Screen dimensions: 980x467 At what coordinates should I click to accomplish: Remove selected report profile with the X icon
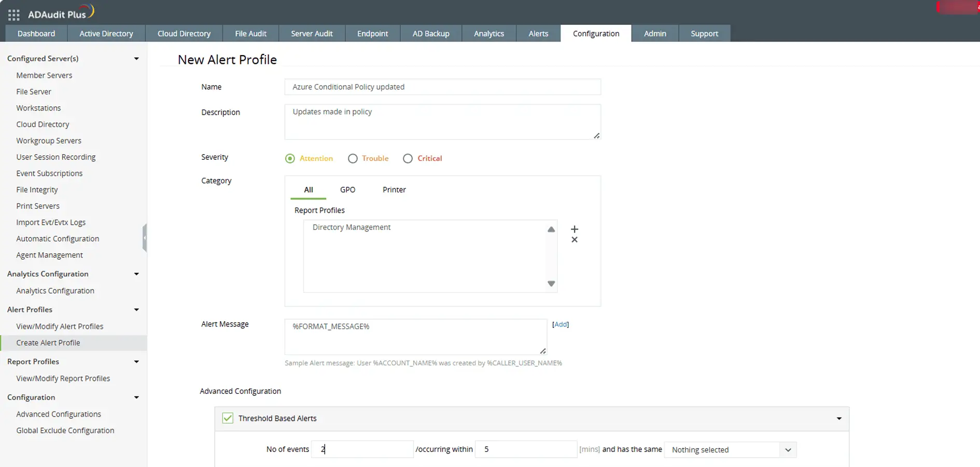[574, 240]
